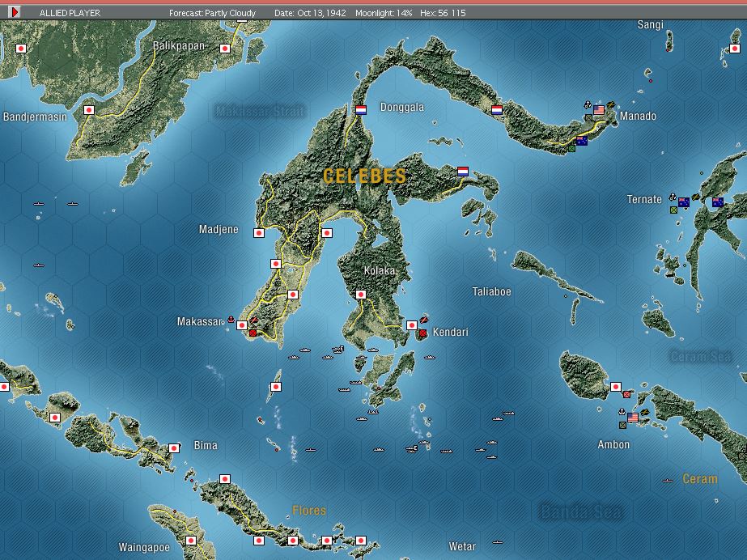Click the Donggala town label
Screen dimensions: 747x560
(x=402, y=108)
